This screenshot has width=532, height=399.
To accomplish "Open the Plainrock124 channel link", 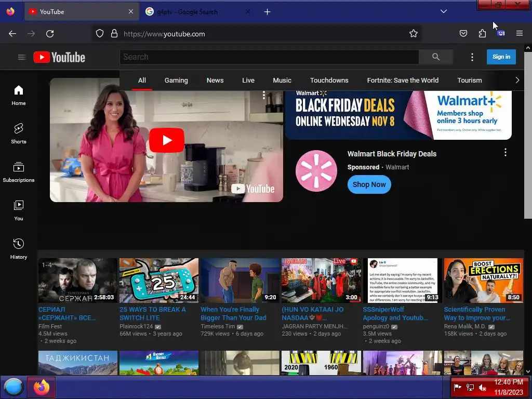I will coord(136,326).
